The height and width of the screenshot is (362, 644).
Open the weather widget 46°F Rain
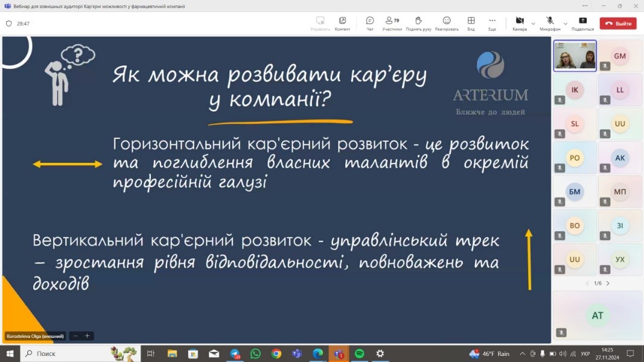tap(489, 354)
